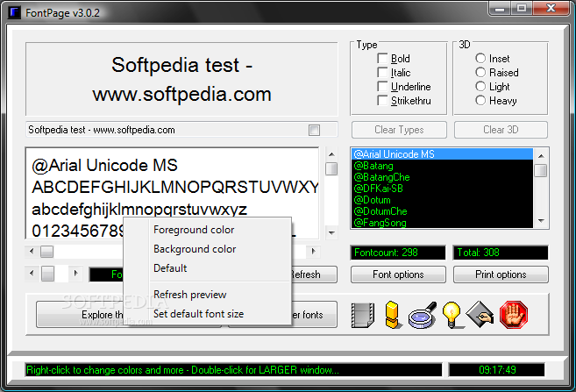Select @FangSong in font list
This screenshot has height=392, width=576.
click(x=442, y=223)
